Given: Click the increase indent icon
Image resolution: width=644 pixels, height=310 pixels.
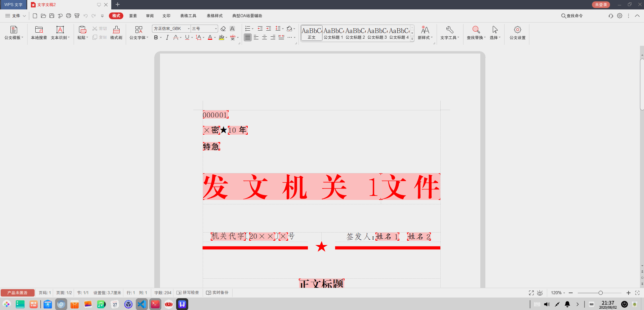Looking at the screenshot, I should [269, 29].
